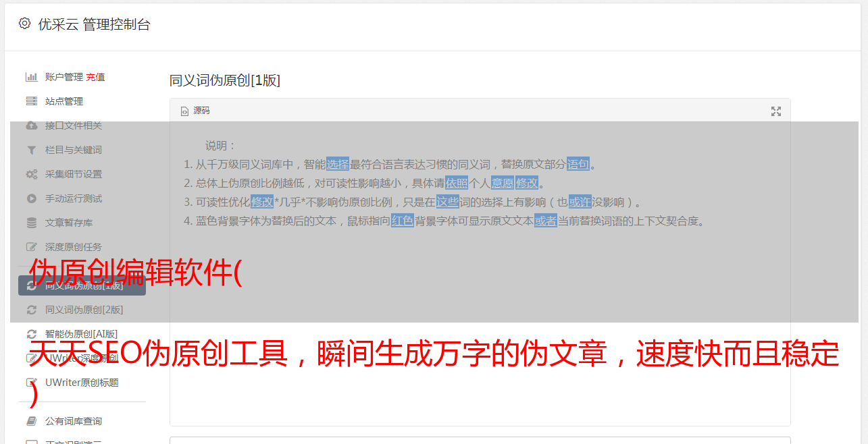Screen dimensions: 868x444
Task: Click highlighted word 选择 in the text
Action: point(338,164)
